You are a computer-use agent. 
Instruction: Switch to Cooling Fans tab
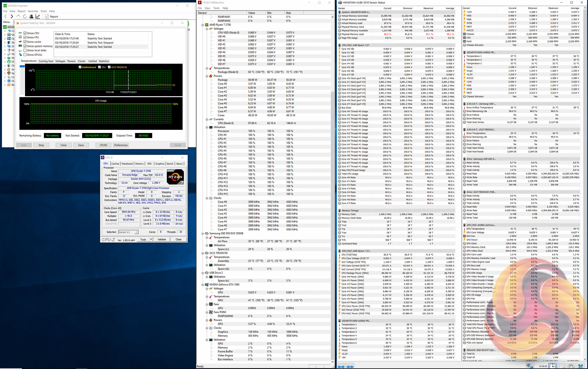[46, 61]
